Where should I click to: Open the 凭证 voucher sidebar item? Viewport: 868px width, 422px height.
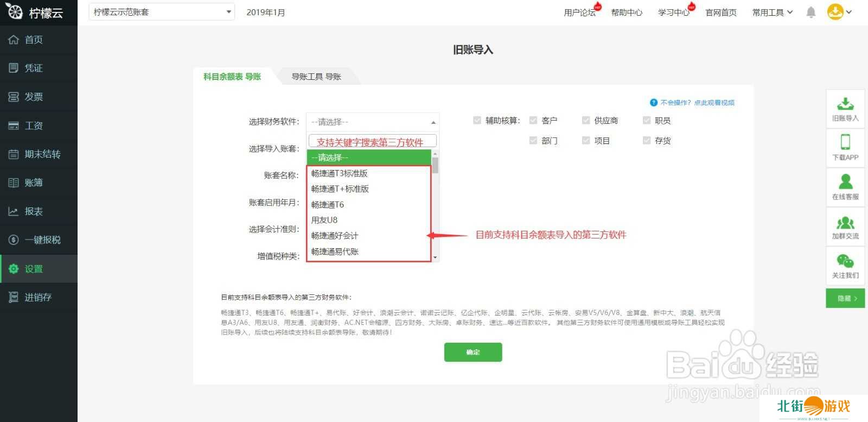(34, 68)
